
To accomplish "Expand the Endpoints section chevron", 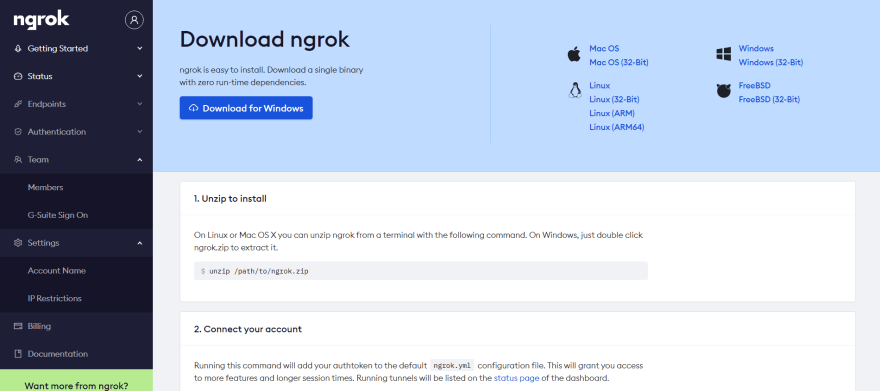I will click(x=140, y=104).
